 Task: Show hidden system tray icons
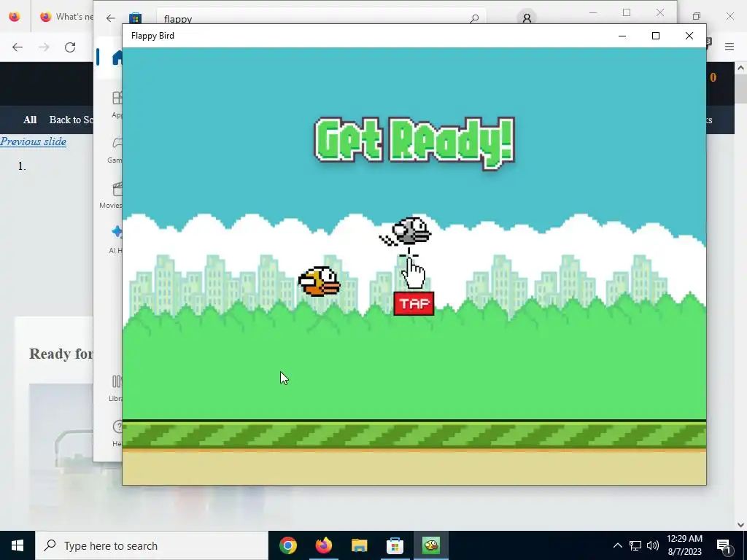pyautogui.click(x=617, y=545)
